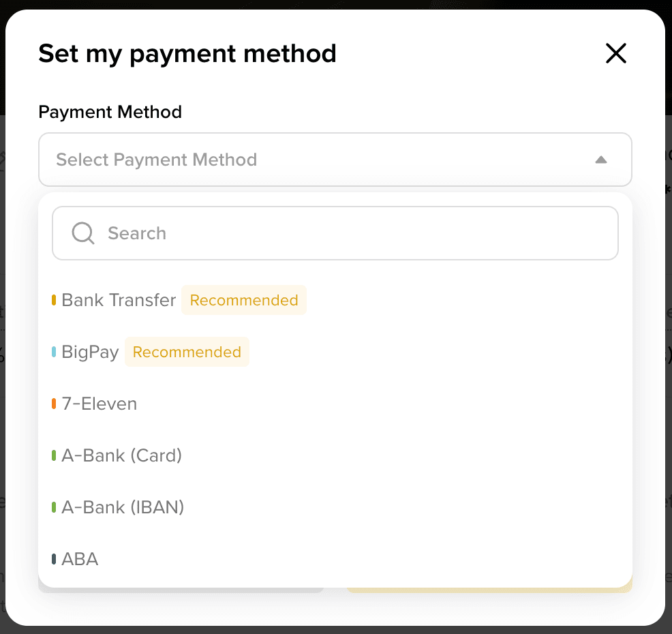Screen dimensions: 672x634
Task: Click the Recommended badge next to Bank Transfer
Action: [x=244, y=300]
